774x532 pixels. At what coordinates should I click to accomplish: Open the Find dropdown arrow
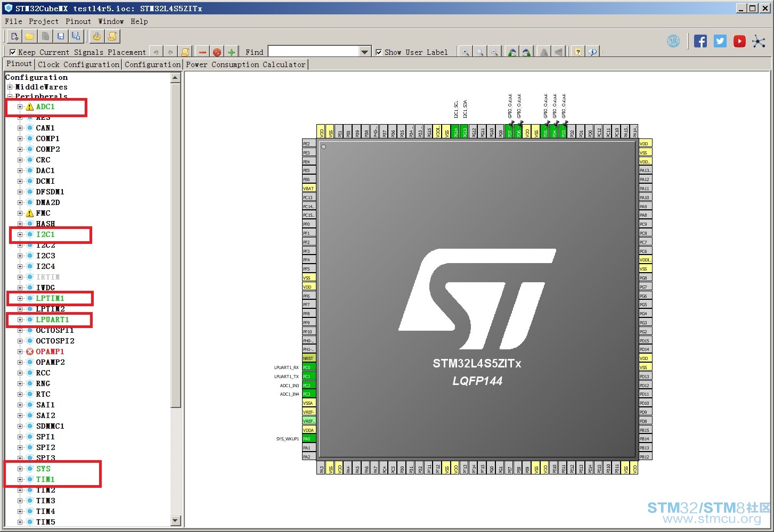click(365, 52)
